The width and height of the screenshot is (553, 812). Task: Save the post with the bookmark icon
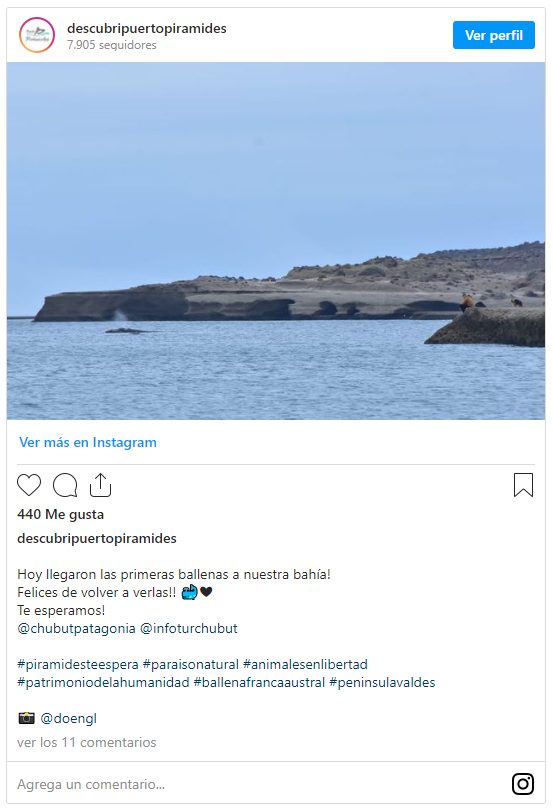click(x=523, y=485)
